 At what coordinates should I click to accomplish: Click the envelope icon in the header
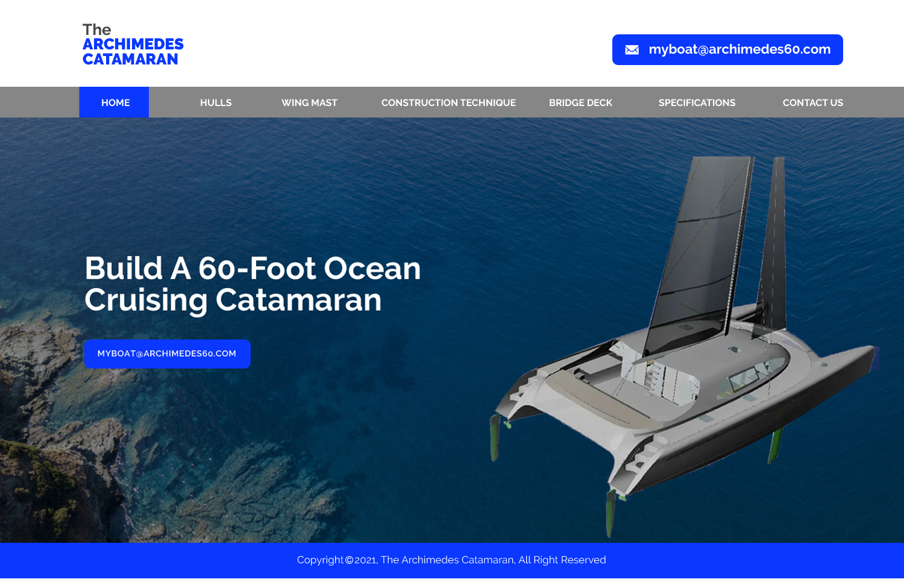632,50
